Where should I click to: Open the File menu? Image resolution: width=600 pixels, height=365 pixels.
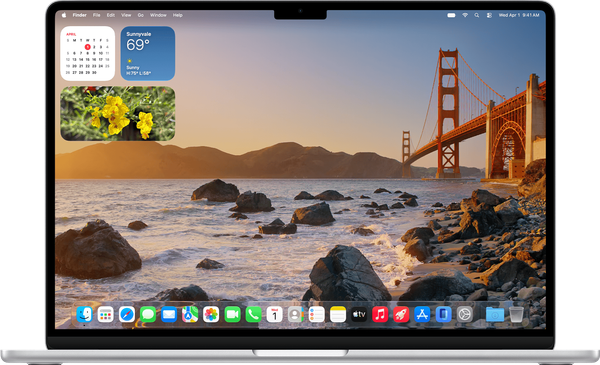tap(96, 15)
